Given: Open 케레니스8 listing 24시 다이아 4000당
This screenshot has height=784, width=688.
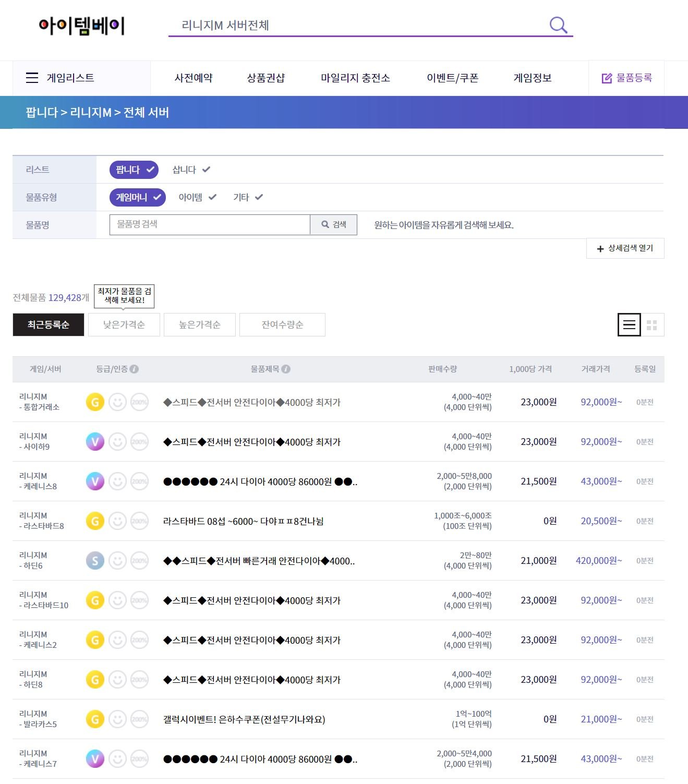Looking at the screenshot, I should [260, 481].
